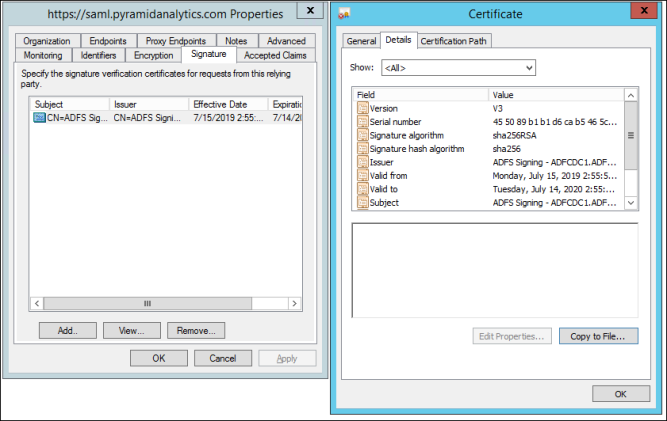Click the Signature algorithm field icon
Screen dimensions: 667x421
(x=362, y=135)
